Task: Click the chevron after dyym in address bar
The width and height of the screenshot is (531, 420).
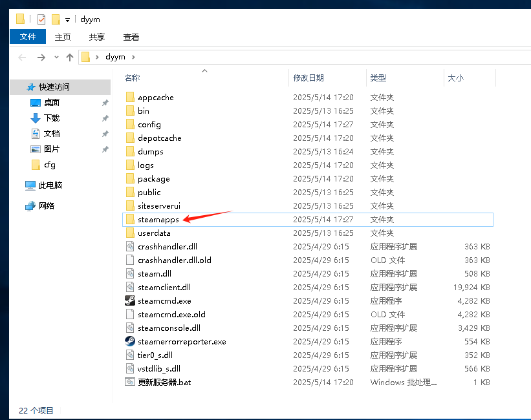Action: 133,58
